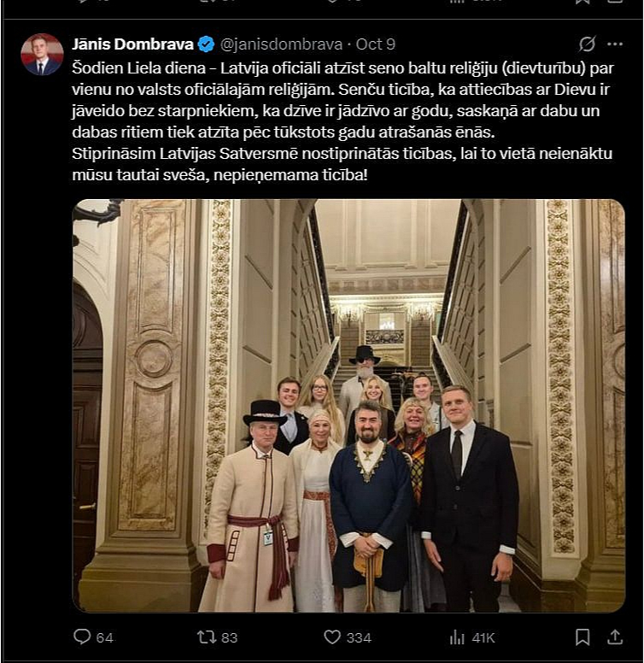Open the group photo on staircase

[x=348, y=405]
